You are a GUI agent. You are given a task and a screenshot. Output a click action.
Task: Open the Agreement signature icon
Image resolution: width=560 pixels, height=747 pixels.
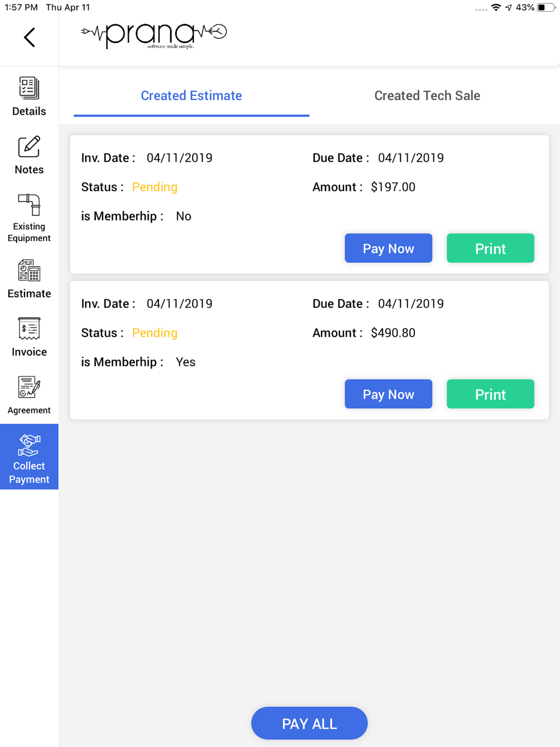point(29,387)
